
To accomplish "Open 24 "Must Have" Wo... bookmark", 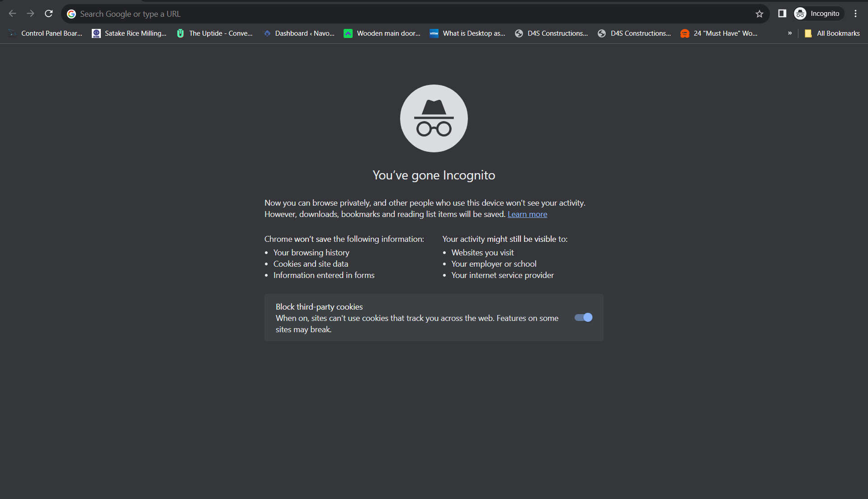I will [x=719, y=33].
